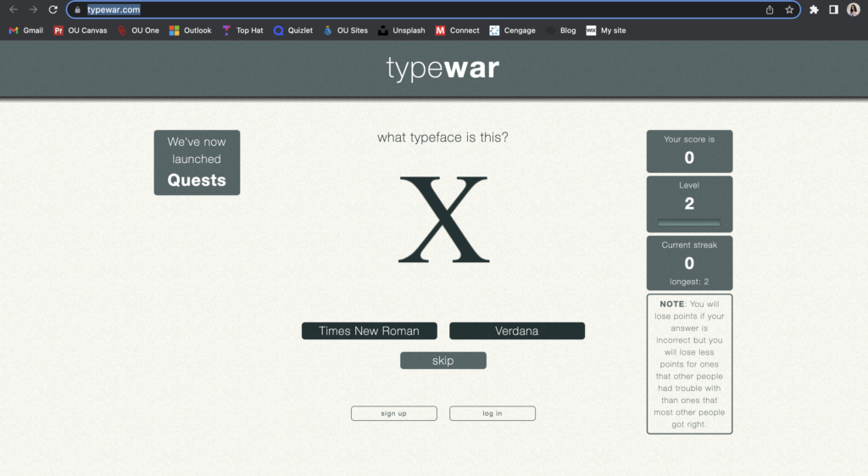
Task: Open the Quests launch announcement box
Action: 197,162
